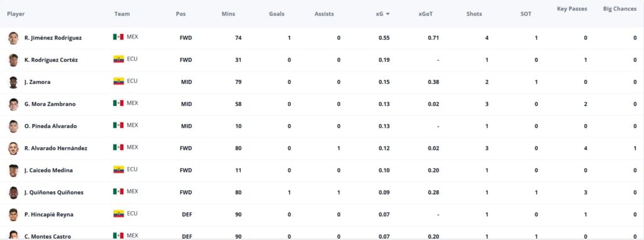
Task: Click O. Pineda Alvarado's player avatar
Action: [x=14, y=127]
